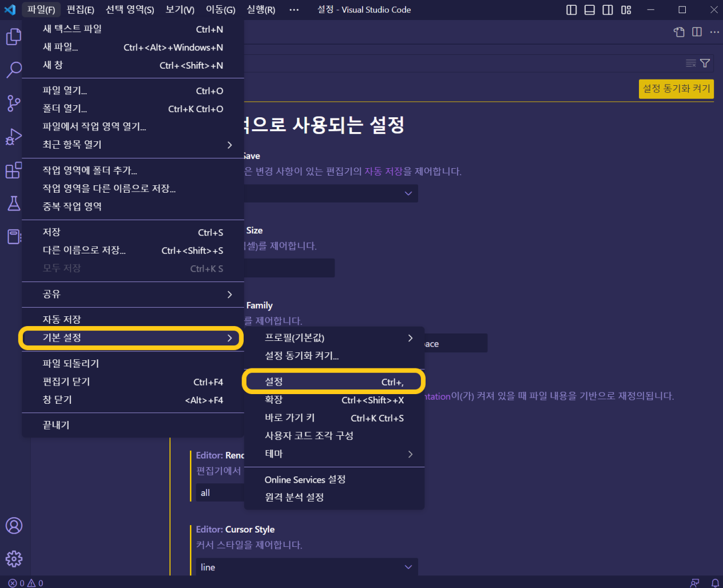Expand the 공유 submenu

(133, 294)
